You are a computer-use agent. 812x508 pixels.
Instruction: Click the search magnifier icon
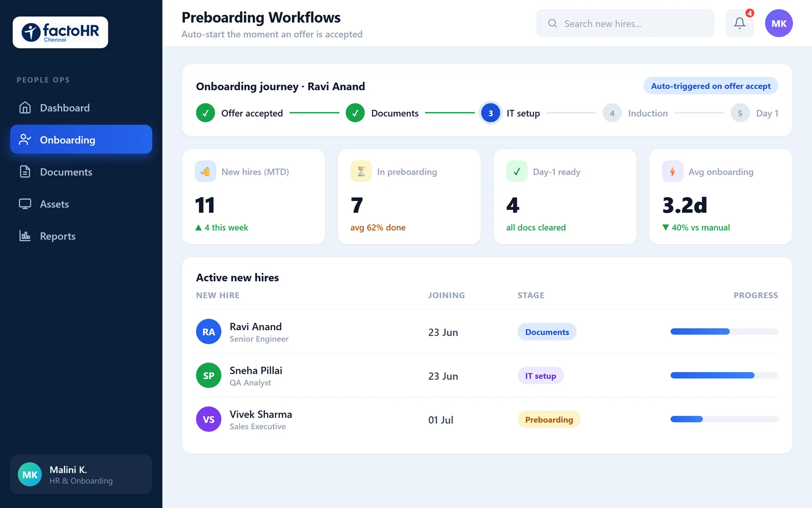(x=552, y=23)
